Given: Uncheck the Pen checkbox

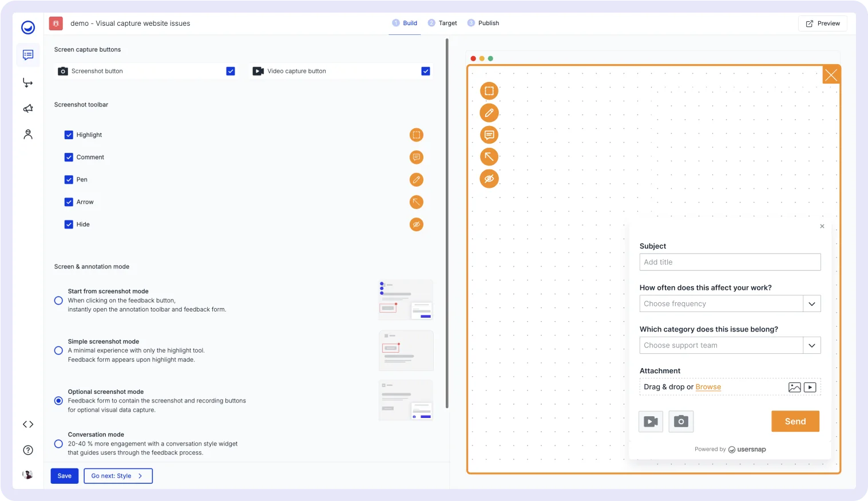Looking at the screenshot, I should click(69, 180).
